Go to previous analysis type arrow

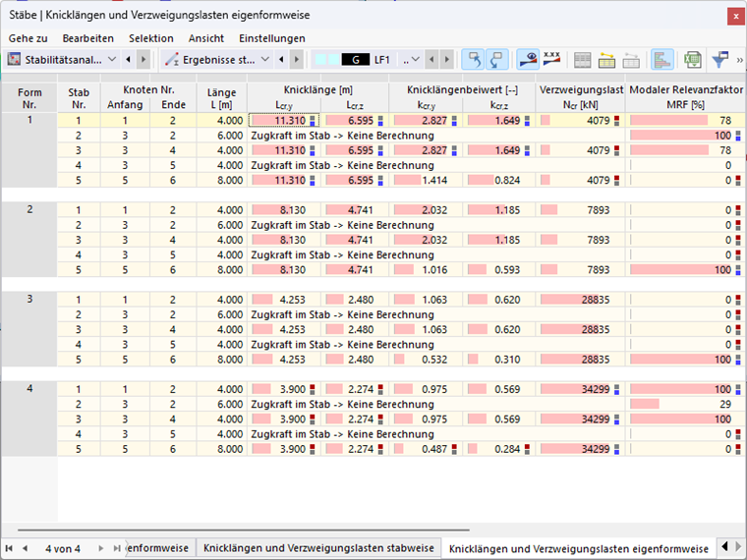click(128, 60)
